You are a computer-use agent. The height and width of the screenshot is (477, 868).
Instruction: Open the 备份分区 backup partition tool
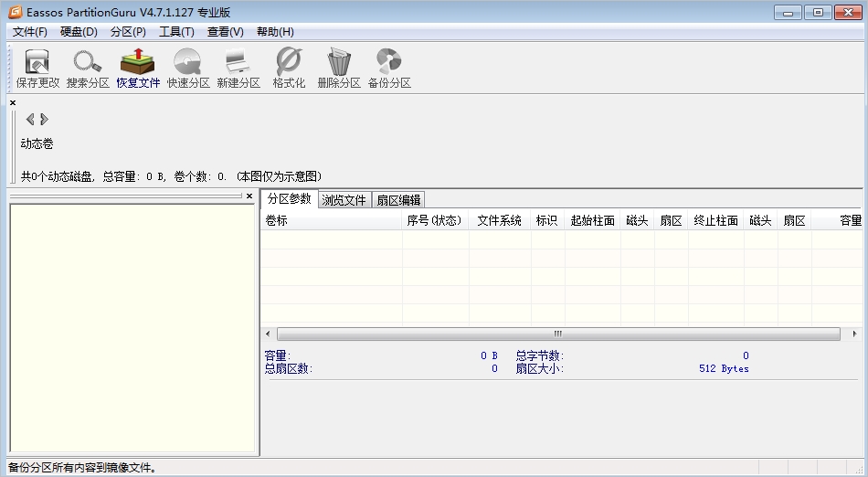pos(389,69)
